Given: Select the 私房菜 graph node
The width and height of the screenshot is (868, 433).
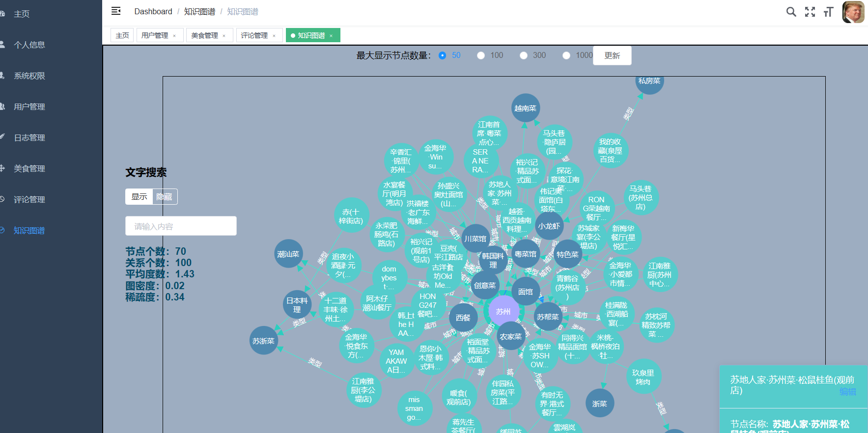Looking at the screenshot, I should click(649, 83).
